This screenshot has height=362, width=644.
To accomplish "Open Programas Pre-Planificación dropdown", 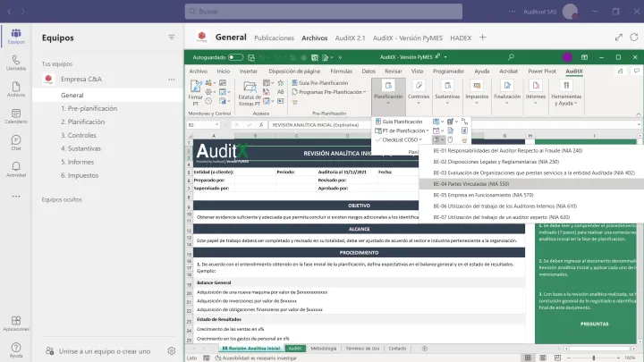I will (x=329, y=92).
